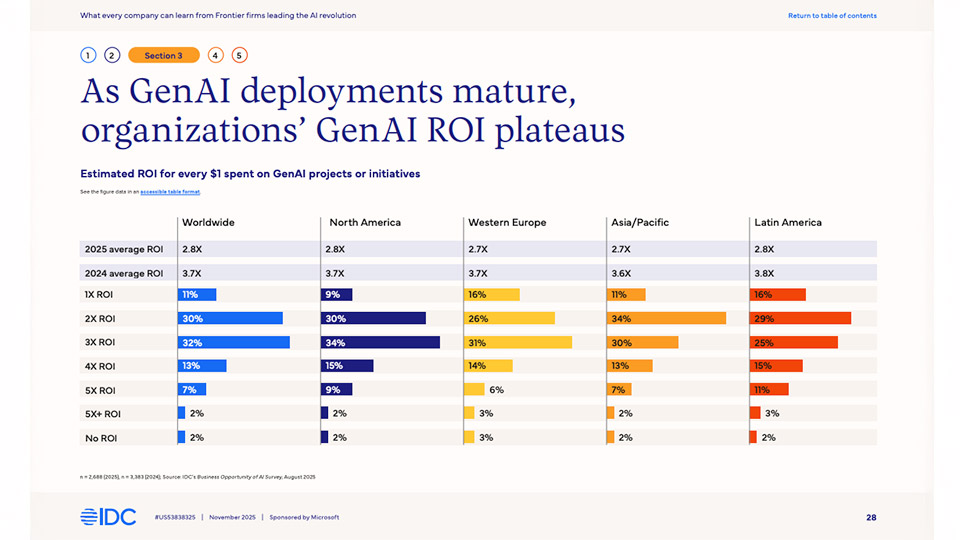Click November 2025 footer text
Image resolution: width=960 pixels, height=540 pixels.
click(x=232, y=517)
